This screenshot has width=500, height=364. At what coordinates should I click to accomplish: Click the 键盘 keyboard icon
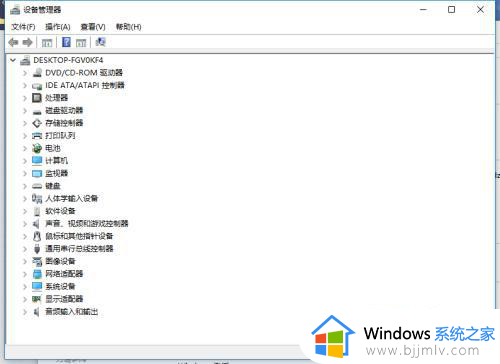(37, 186)
